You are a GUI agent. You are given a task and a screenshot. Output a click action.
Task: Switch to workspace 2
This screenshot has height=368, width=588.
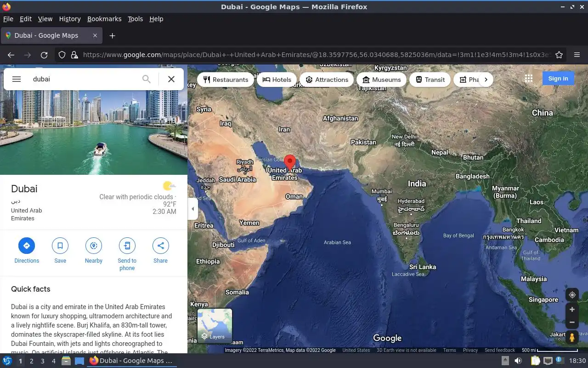[x=32, y=361]
